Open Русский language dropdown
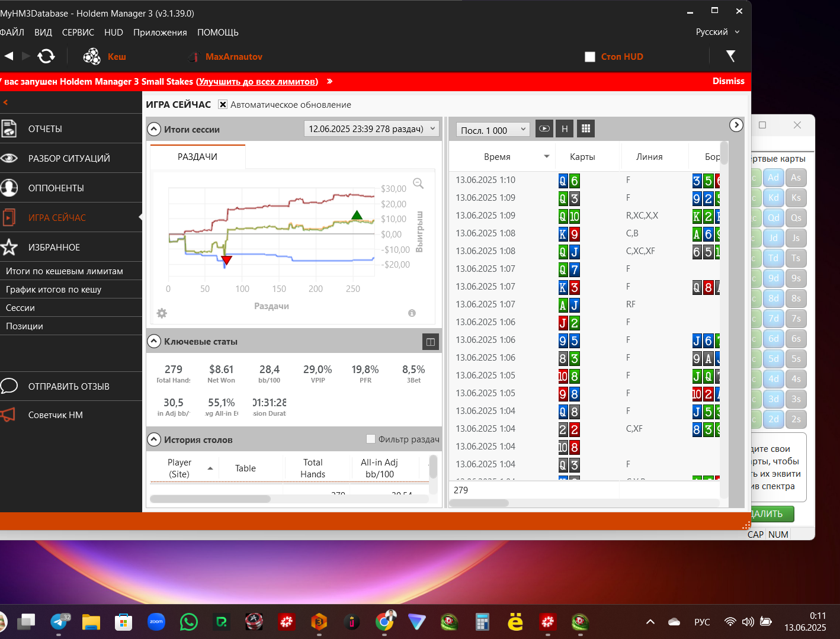The width and height of the screenshot is (840, 639). (x=717, y=32)
